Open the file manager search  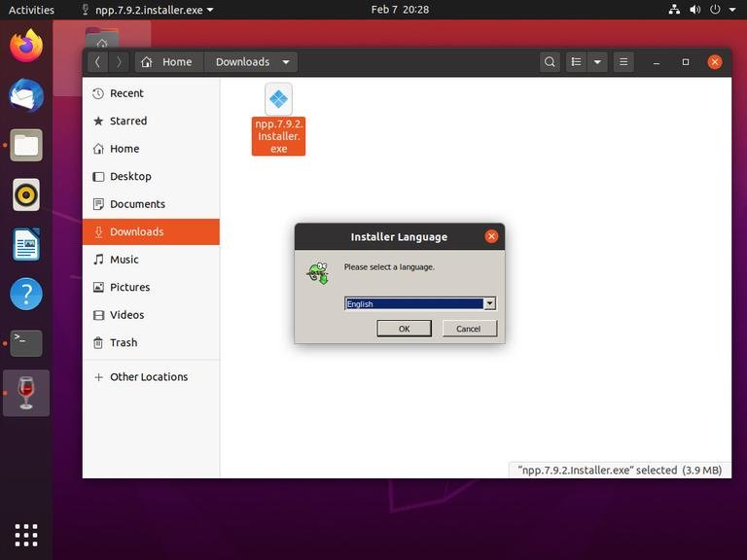(550, 61)
